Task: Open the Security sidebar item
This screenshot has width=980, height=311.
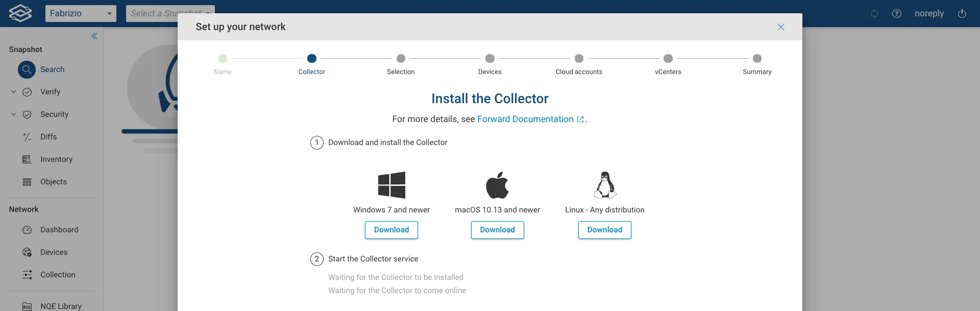Action: (x=54, y=114)
